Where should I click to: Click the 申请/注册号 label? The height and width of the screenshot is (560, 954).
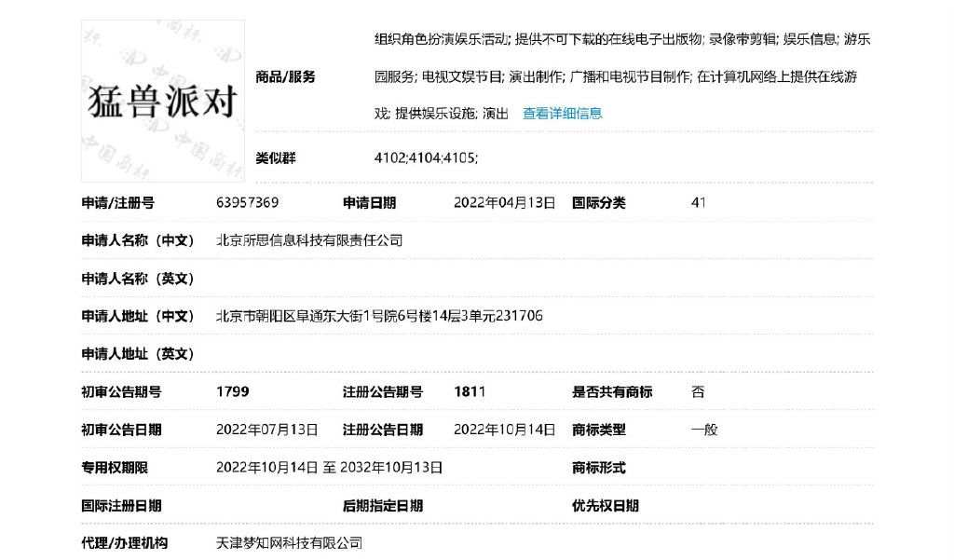tap(118, 203)
